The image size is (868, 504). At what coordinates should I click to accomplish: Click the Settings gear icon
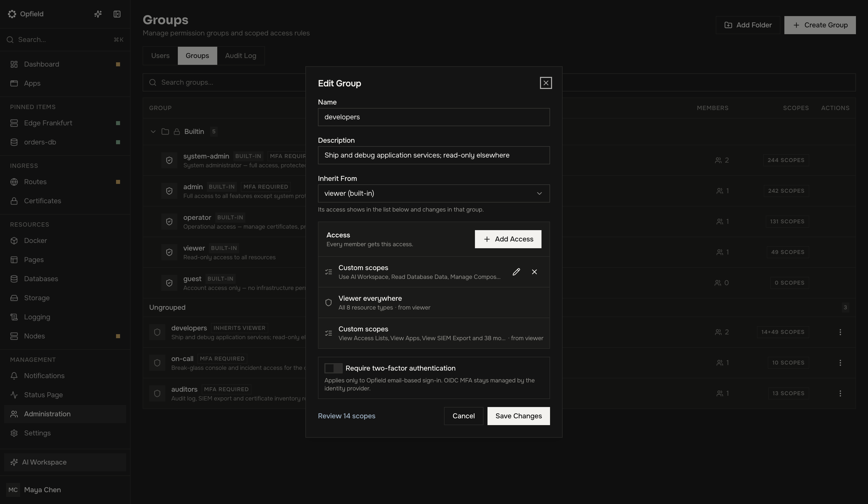click(x=14, y=433)
